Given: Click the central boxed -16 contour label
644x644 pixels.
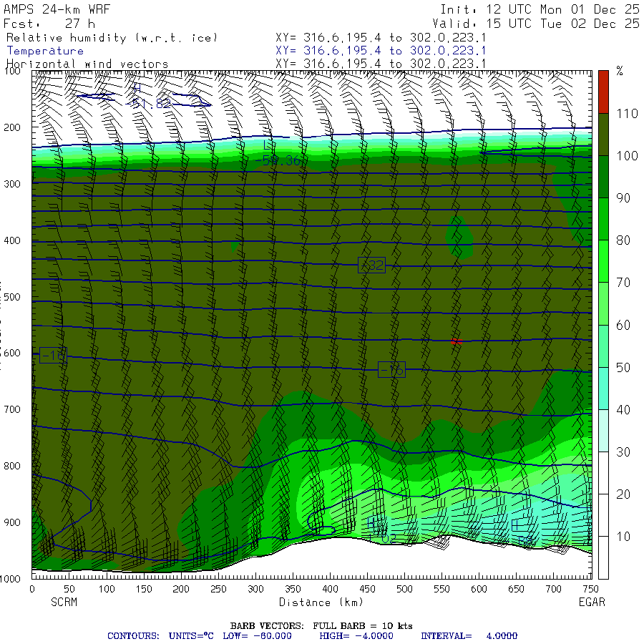Looking at the screenshot, I should [x=391, y=370].
